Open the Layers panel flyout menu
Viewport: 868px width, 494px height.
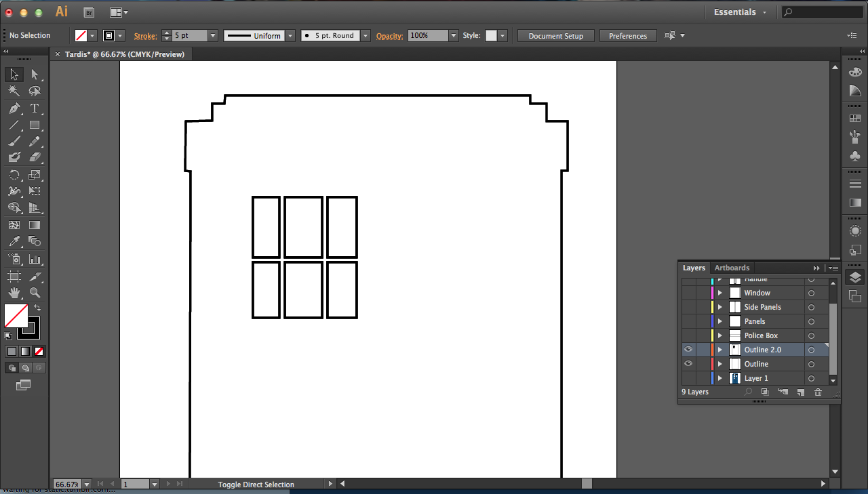tap(833, 268)
